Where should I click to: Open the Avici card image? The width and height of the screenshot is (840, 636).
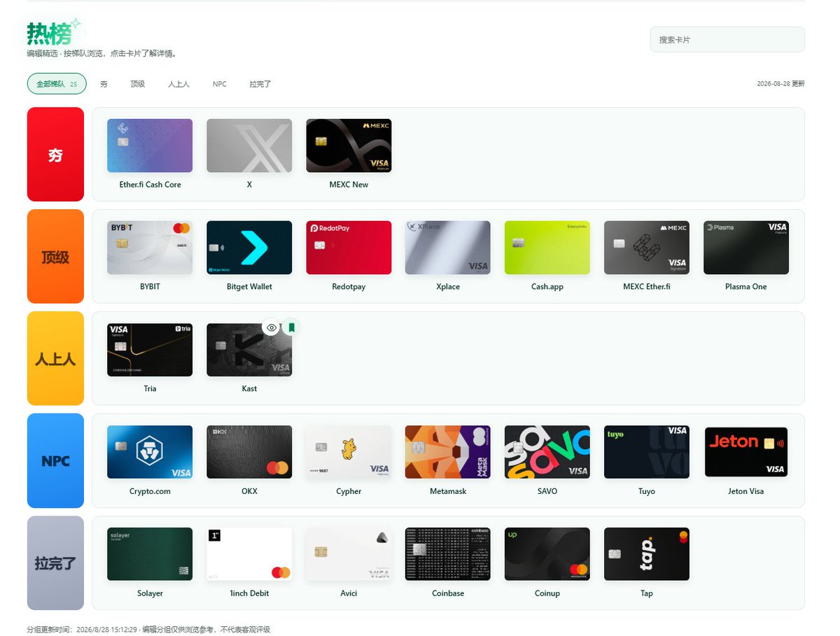[349, 554]
